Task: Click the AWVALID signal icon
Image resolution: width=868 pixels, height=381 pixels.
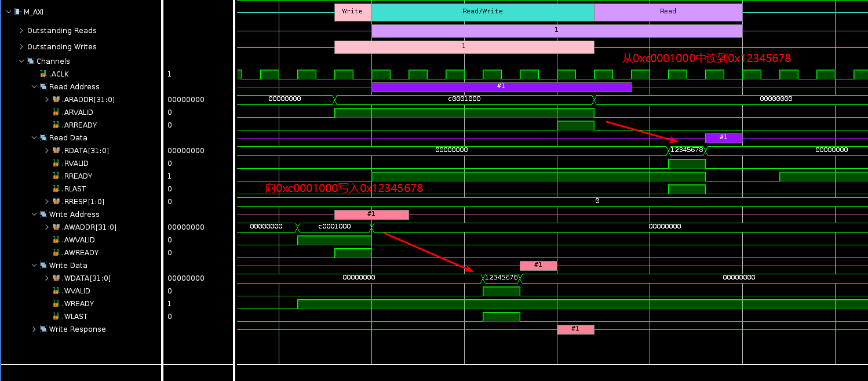Action: click(56, 240)
